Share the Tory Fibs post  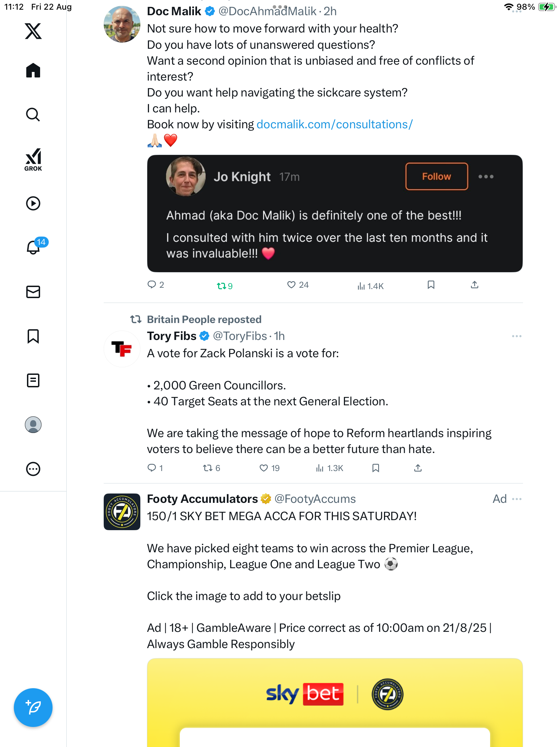[x=418, y=468]
